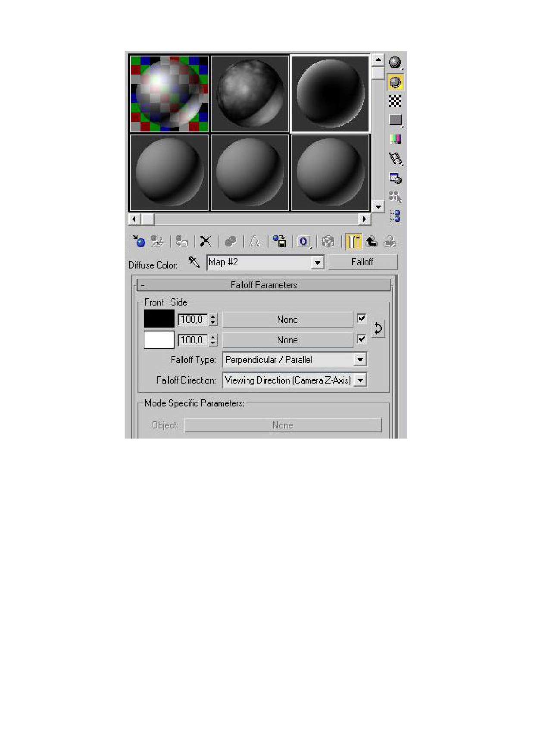The height and width of the screenshot is (756, 534).
Task: Enable Video Color Check icon
Action: click(x=395, y=139)
